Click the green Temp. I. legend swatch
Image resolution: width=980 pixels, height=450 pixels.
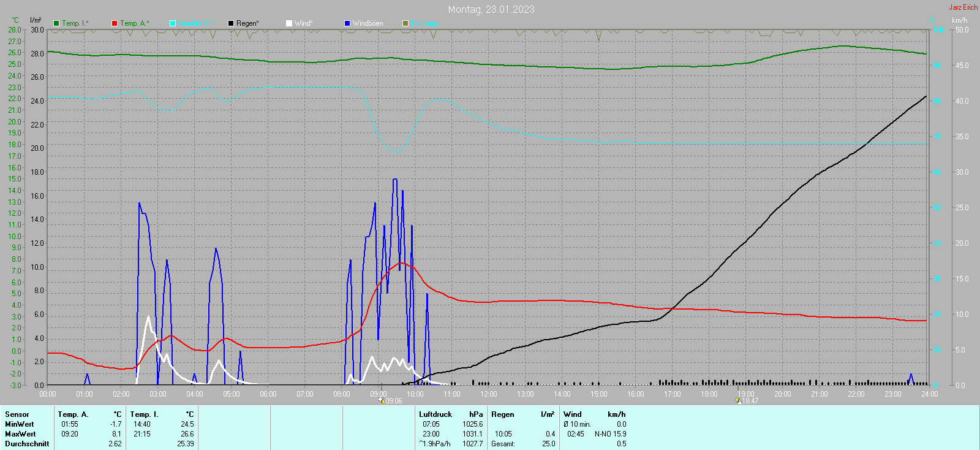pos(56,23)
